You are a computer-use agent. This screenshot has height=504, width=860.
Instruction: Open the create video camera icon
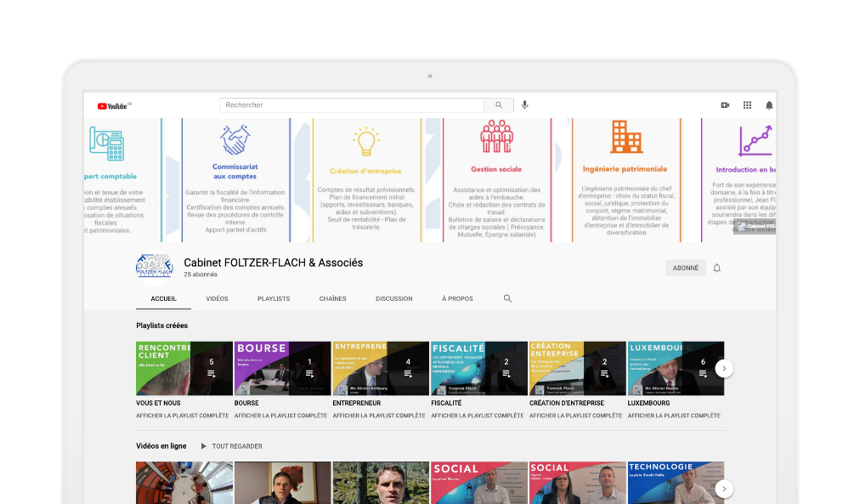coord(725,105)
